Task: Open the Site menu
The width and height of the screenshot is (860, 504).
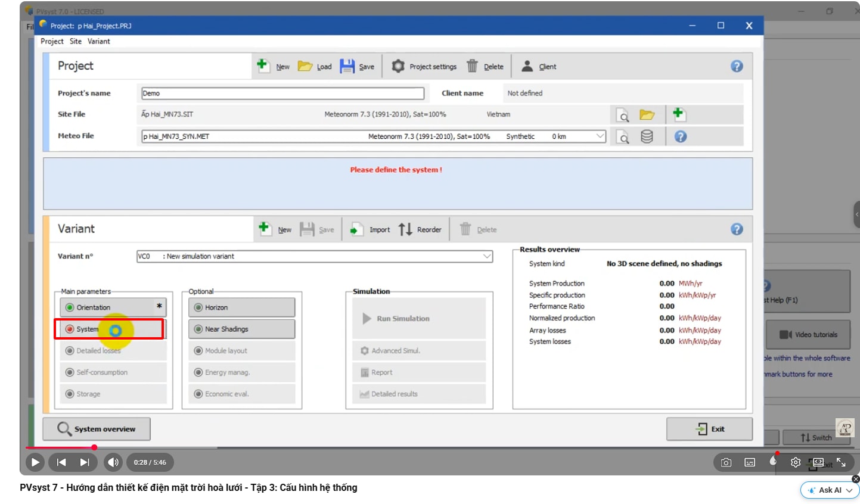Action: [76, 41]
